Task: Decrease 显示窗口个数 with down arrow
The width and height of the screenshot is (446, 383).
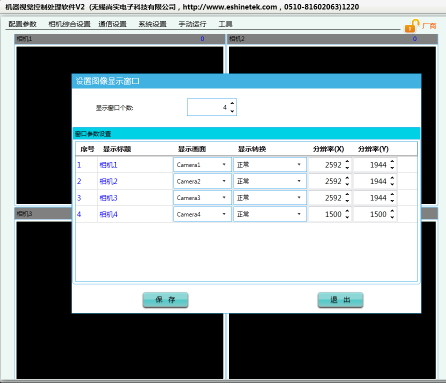Action: coord(232,111)
